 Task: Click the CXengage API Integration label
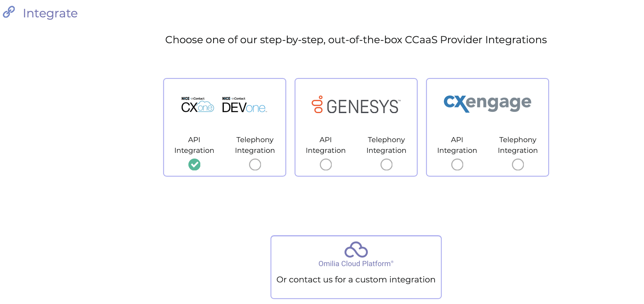pos(457,145)
